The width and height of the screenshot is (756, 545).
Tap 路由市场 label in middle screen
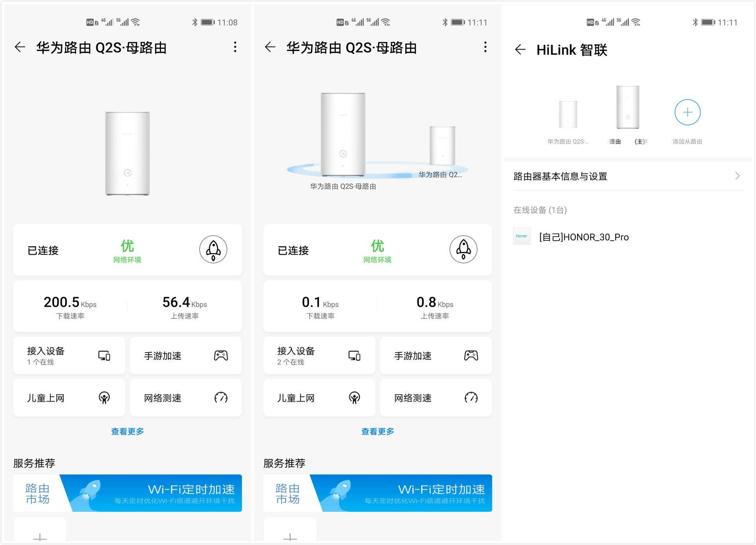[x=288, y=493]
